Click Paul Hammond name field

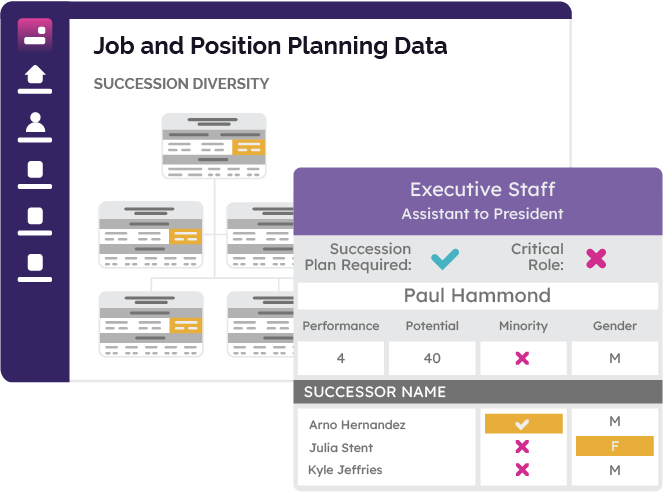[478, 296]
